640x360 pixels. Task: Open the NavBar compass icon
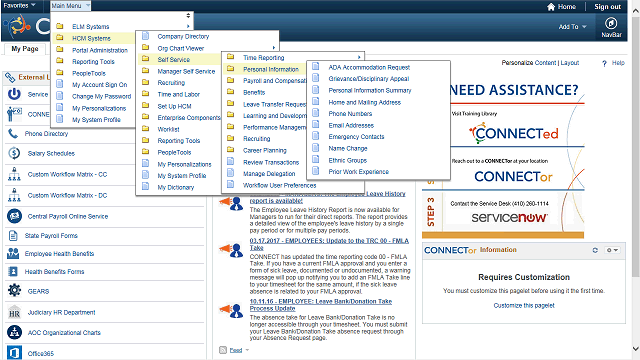[x=611, y=23]
